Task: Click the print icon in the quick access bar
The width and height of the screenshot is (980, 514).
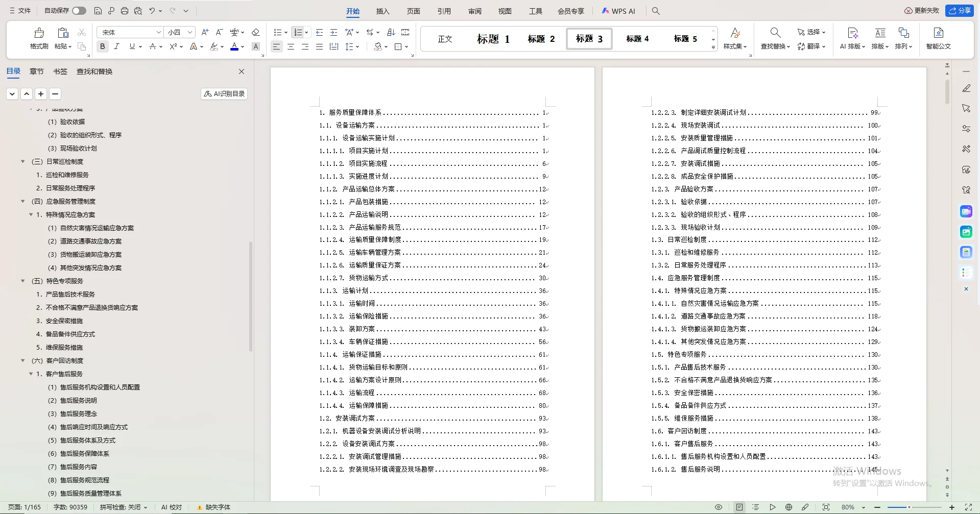Action: click(x=125, y=11)
